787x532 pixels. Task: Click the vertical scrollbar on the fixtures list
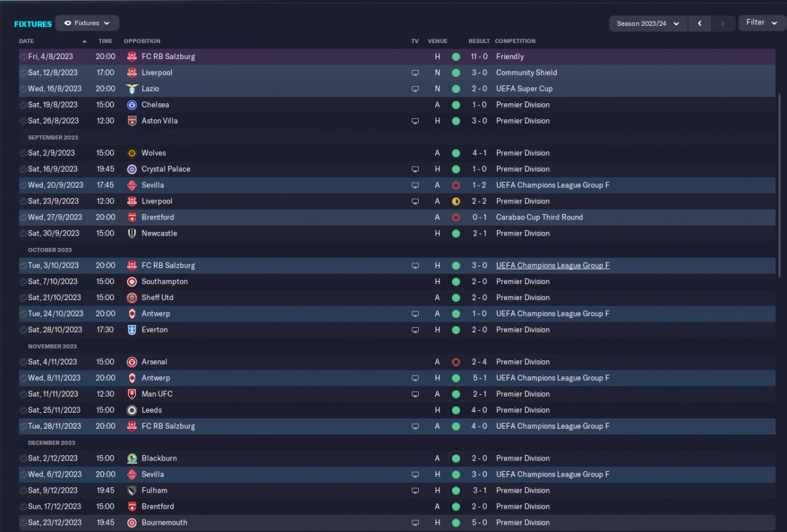tap(781, 185)
